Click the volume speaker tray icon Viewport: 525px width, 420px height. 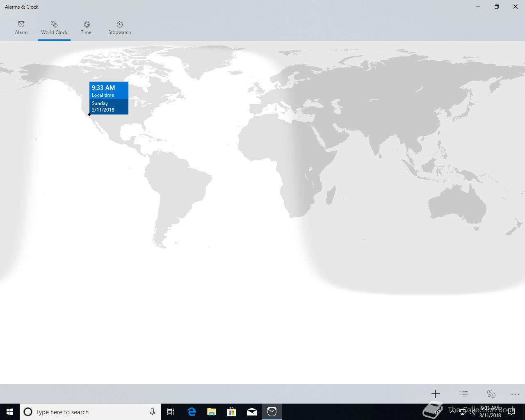[x=472, y=412]
